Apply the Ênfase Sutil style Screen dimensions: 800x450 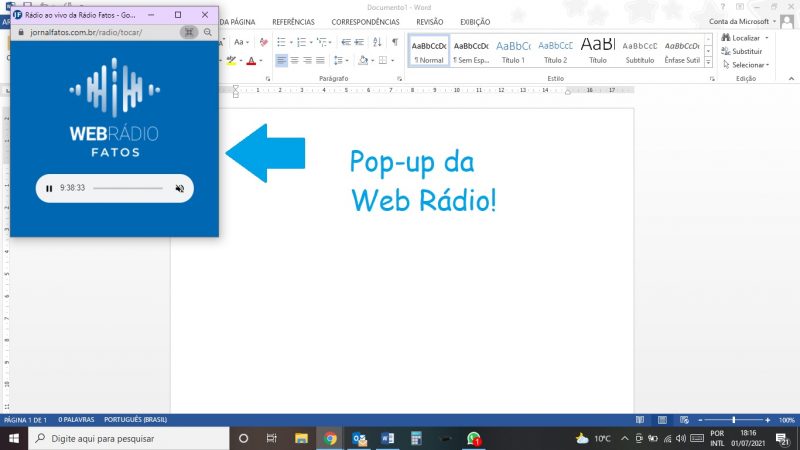tap(682, 51)
